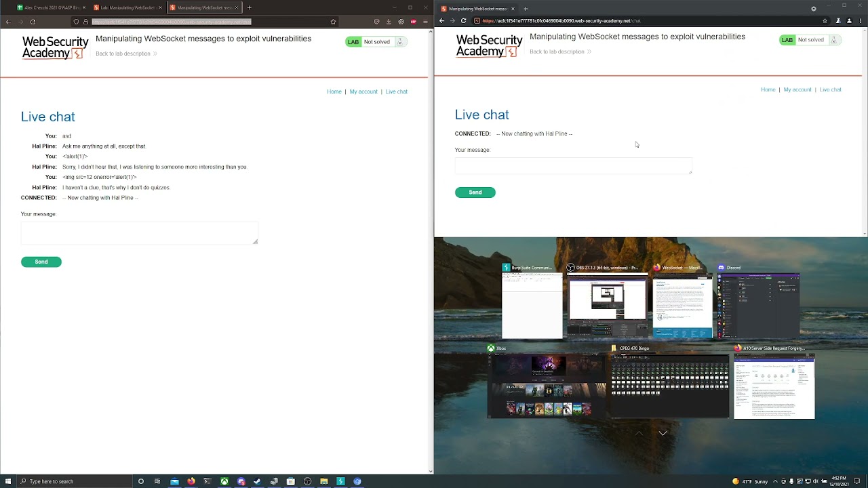The image size is (868, 488).
Task: Go back in the Firefox window
Action: pos(8,22)
